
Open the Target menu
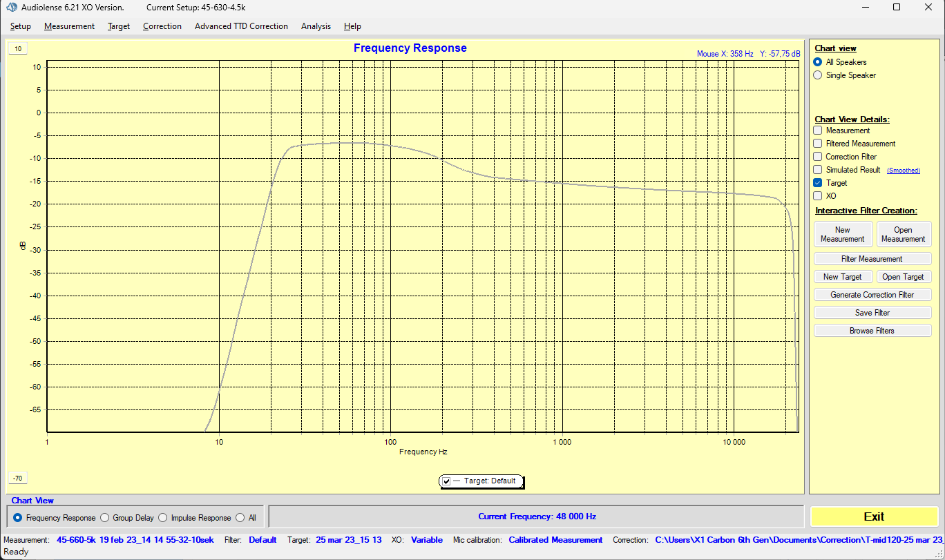click(119, 26)
